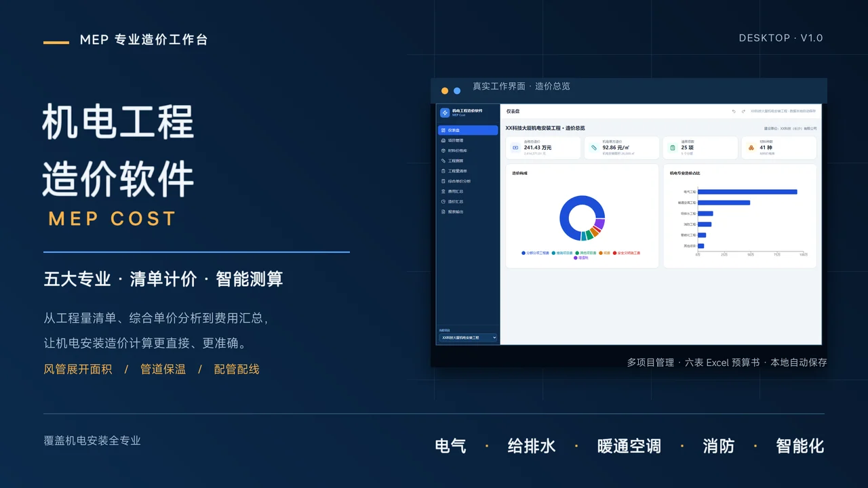Viewport: 868px width, 488px height.
Task: Click the blue dot in the window title bar
Action: [457, 91]
